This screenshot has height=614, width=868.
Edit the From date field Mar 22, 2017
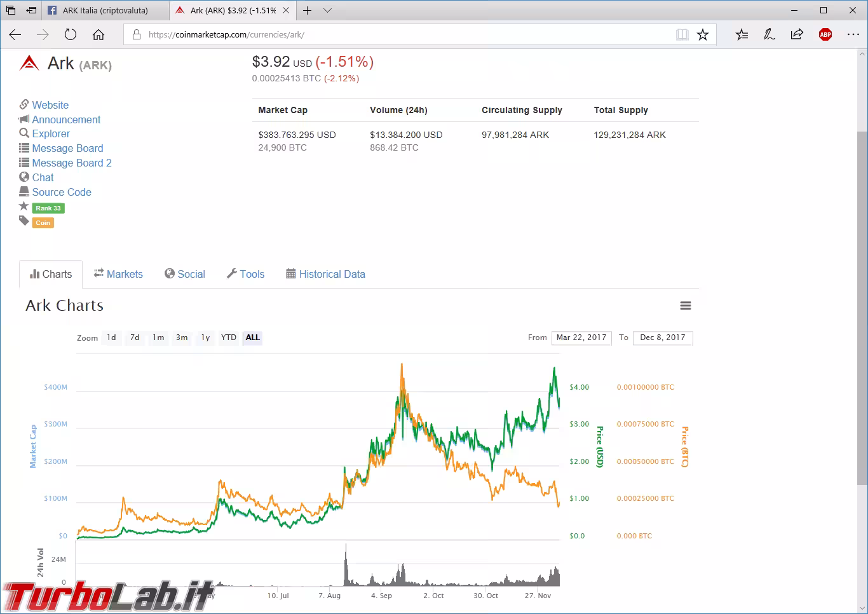pos(581,338)
